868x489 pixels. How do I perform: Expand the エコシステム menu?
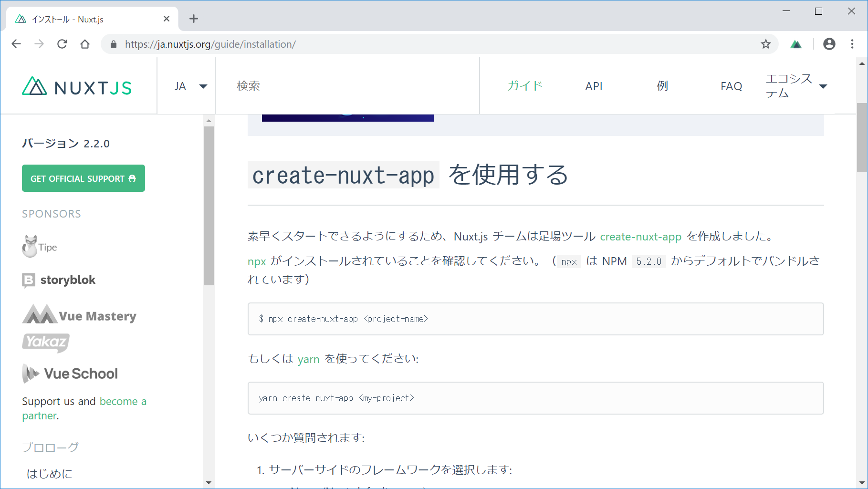click(796, 86)
